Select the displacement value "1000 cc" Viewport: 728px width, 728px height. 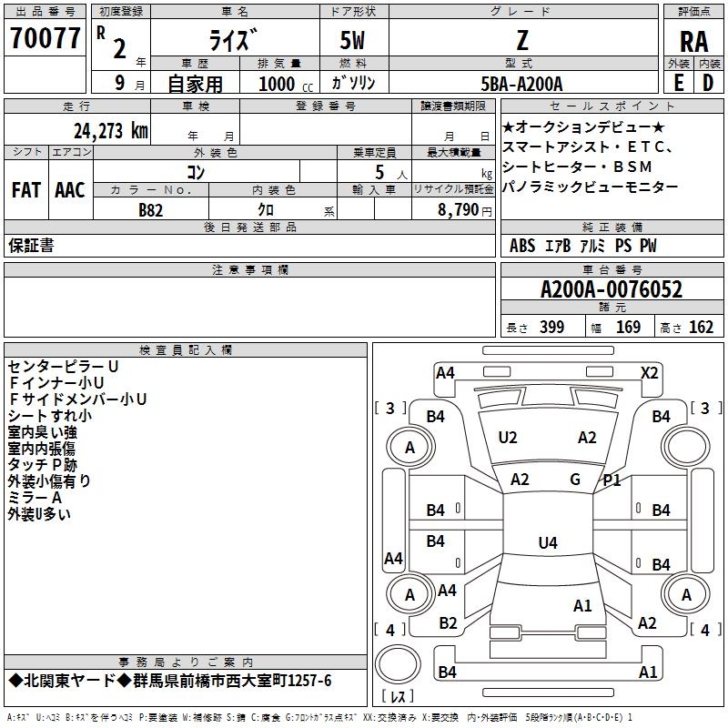(x=286, y=84)
